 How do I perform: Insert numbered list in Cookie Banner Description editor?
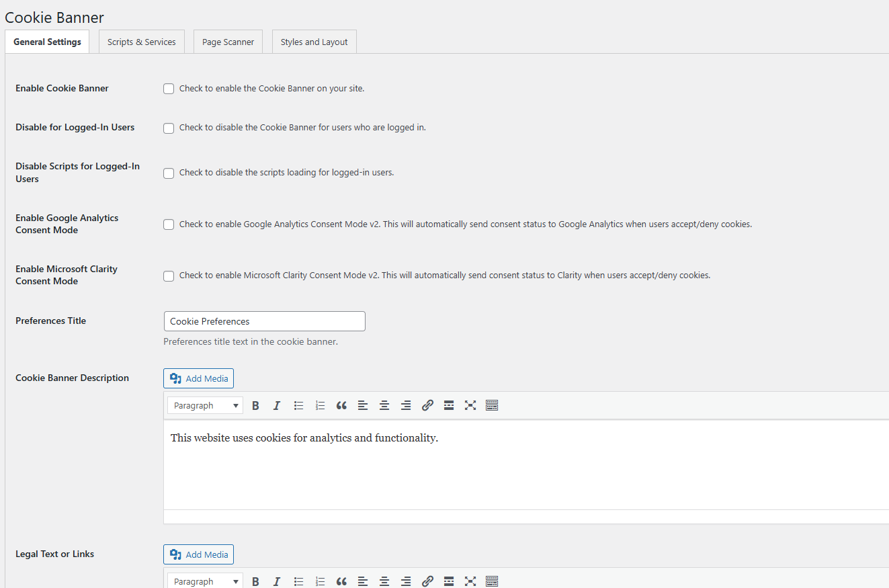(320, 405)
